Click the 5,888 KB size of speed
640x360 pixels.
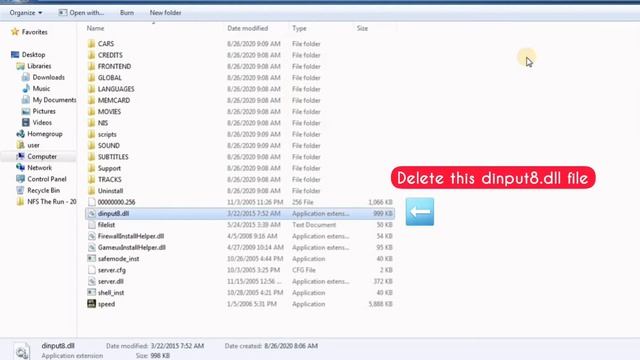tap(380, 304)
